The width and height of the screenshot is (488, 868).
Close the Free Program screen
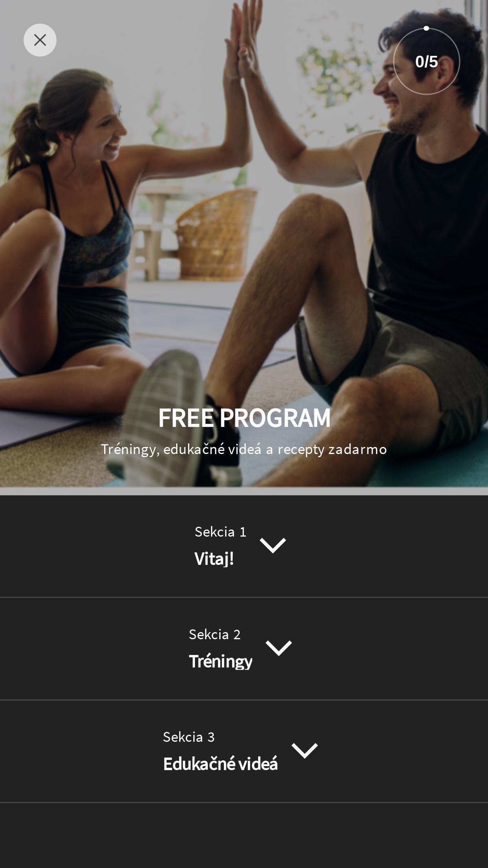tap(40, 40)
